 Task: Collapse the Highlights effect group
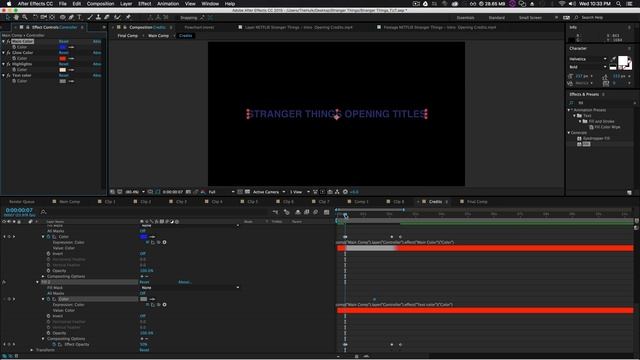pos(4,64)
